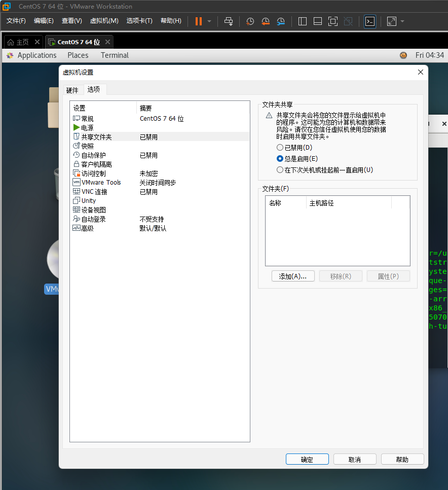448x490 pixels.
Task: Switch to the 主页 home tab
Action: click(18, 42)
